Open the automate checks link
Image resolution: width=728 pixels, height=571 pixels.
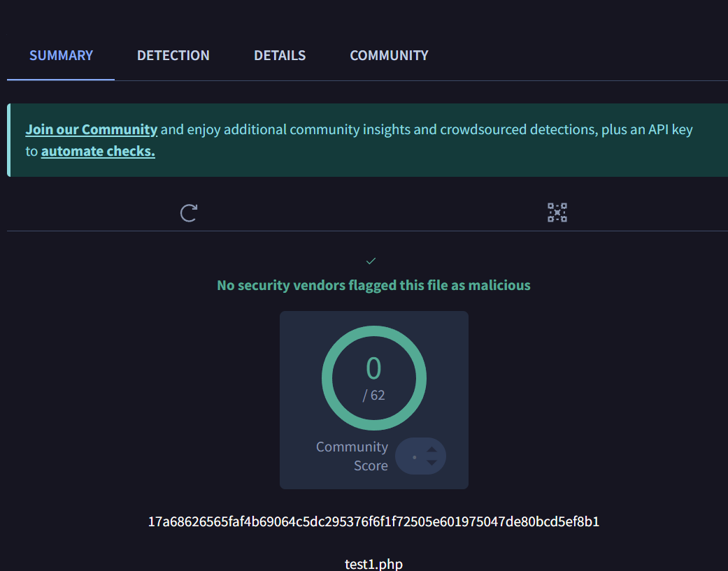[97, 151]
